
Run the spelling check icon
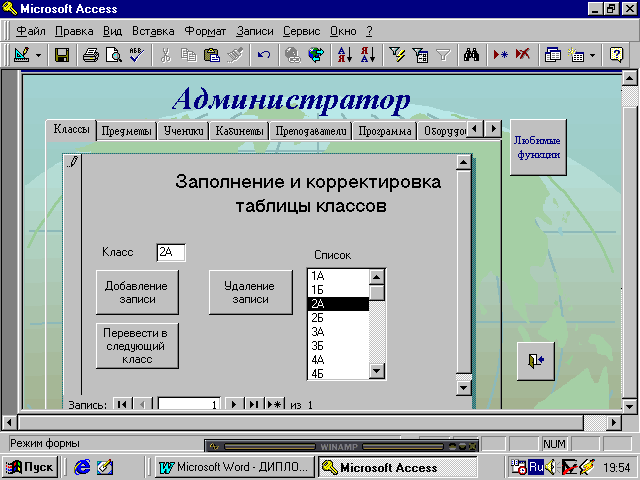tap(136, 55)
